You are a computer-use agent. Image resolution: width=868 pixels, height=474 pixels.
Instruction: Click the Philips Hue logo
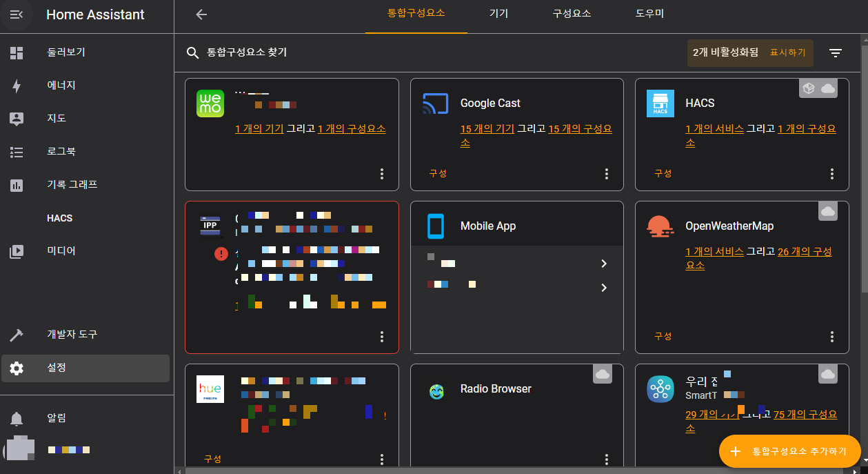pos(210,389)
